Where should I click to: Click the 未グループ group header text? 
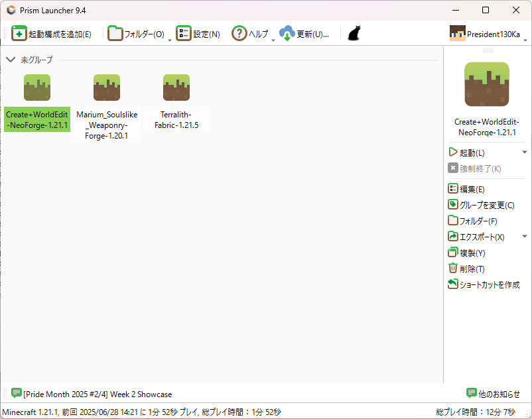tap(36, 60)
